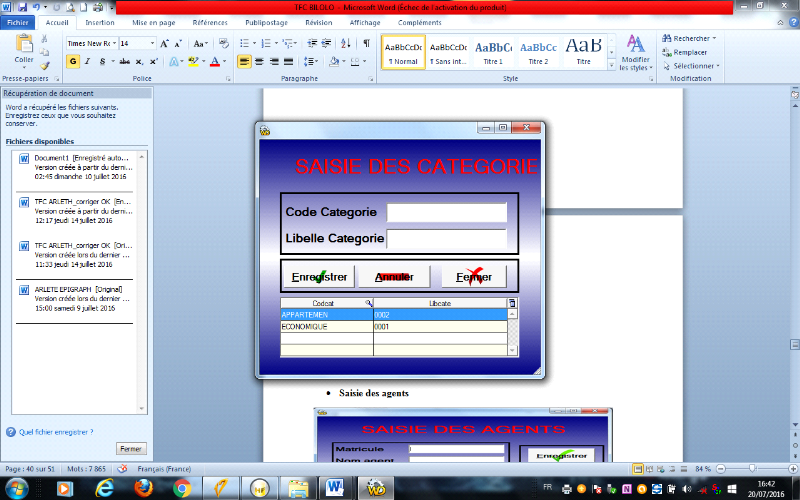Click Fermer in the document recovery pane
Viewport: 800px width, 500px height.
tap(131, 448)
